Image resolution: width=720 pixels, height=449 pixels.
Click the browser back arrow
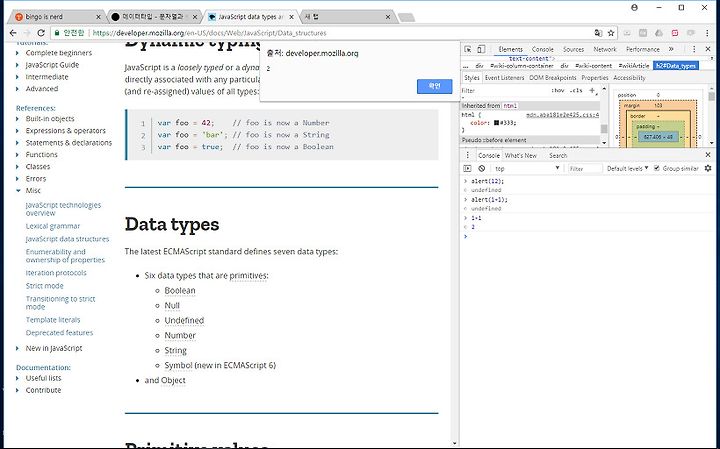pyautogui.click(x=13, y=33)
